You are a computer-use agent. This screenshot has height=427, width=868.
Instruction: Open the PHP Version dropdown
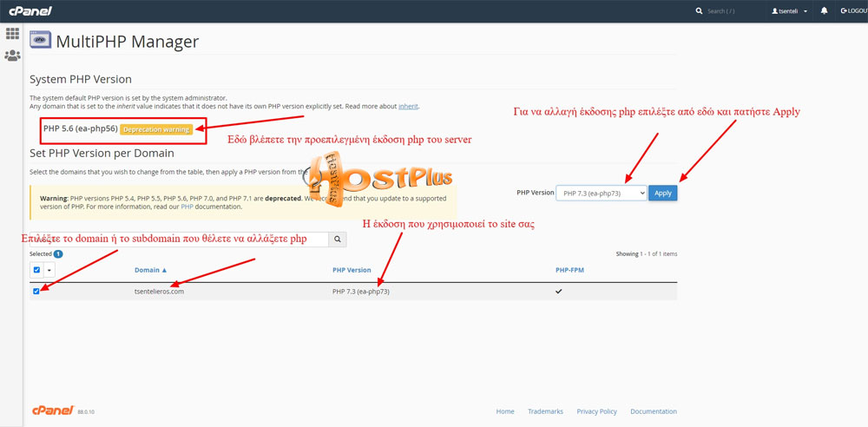point(602,193)
